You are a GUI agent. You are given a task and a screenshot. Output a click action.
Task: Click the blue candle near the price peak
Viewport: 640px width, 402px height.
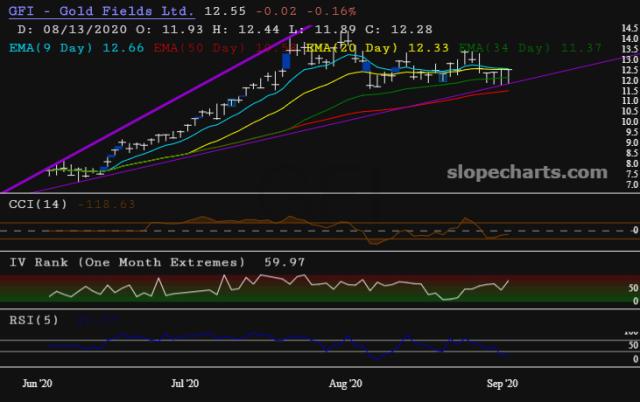click(x=286, y=60)
